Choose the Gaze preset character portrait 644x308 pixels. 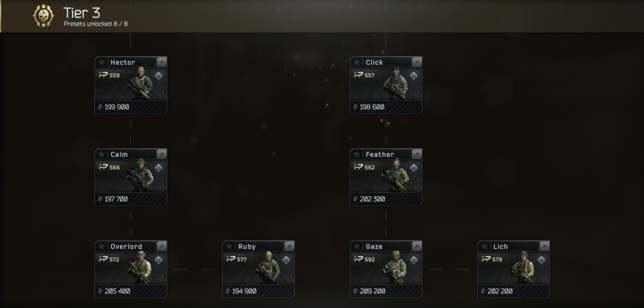click(x=395, y=267)
